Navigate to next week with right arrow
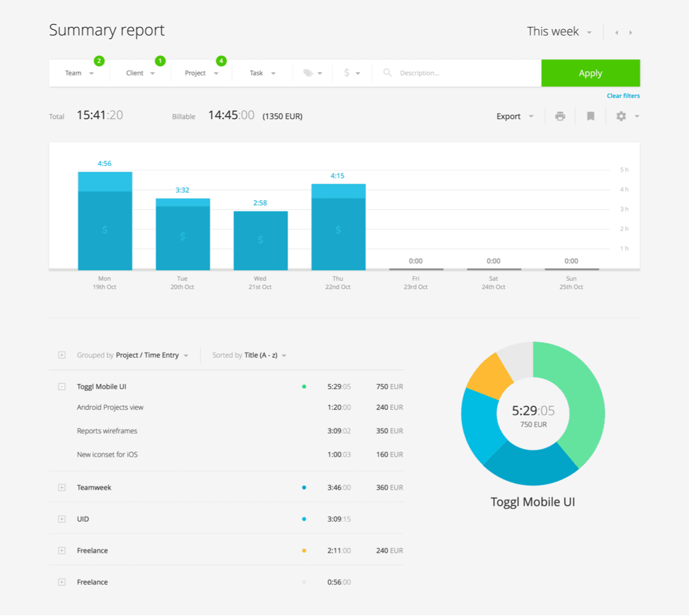This screenshot has width=689, height=616. coord(630,32)
